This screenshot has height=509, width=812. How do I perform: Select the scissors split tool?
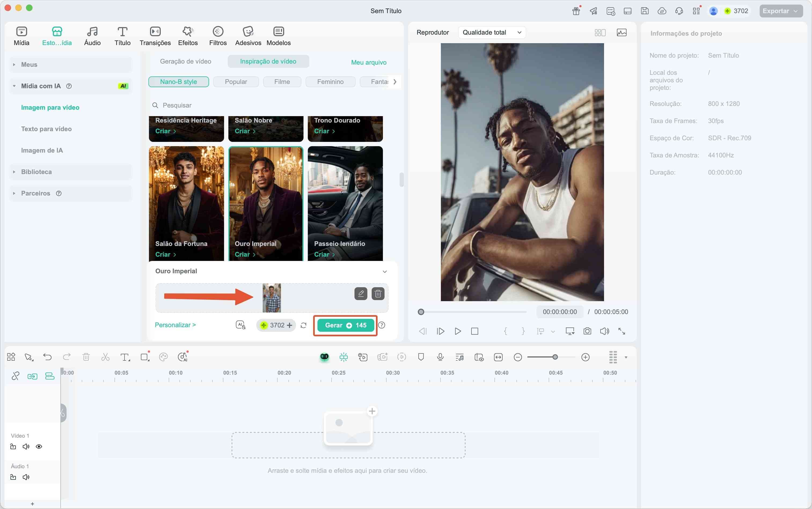pos(105,357)
